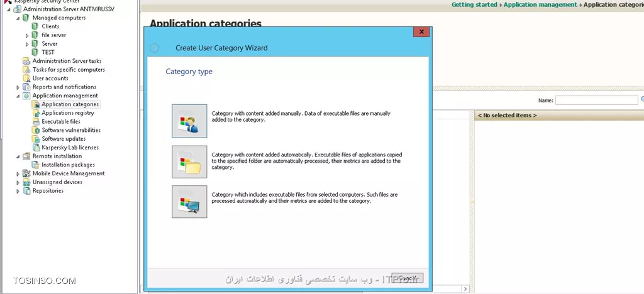This screenshot has width=644, height=294.
Task: Select Administration Server tasks tree item
Action: pyautogui.click(x=67, y=61)
